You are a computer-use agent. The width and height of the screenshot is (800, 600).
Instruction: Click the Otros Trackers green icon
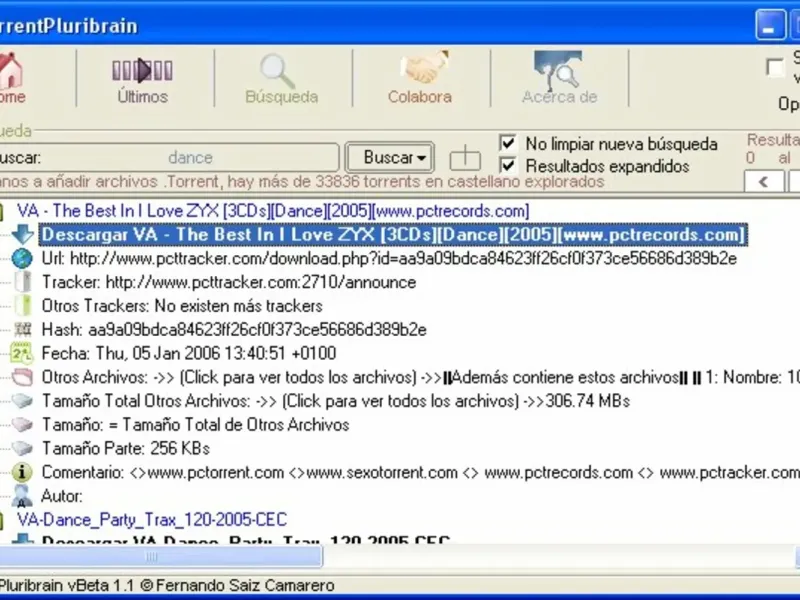[x=22, y=306]
